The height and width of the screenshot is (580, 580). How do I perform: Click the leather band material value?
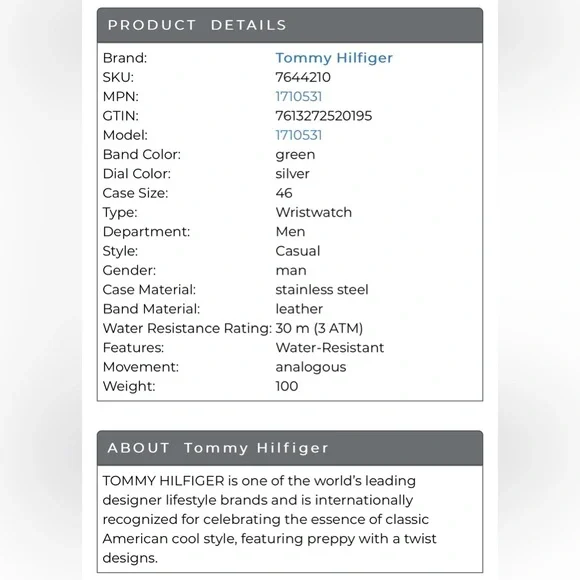pos(299,309)
